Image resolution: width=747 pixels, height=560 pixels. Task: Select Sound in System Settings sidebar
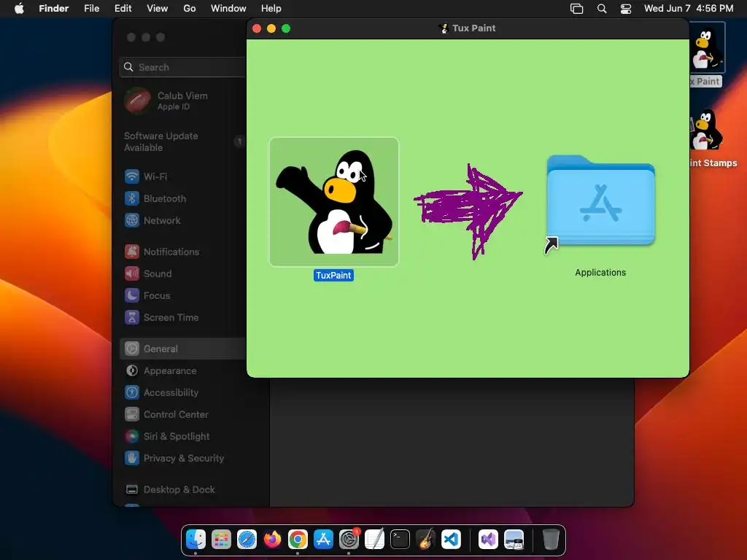click(x=183, y=274)
